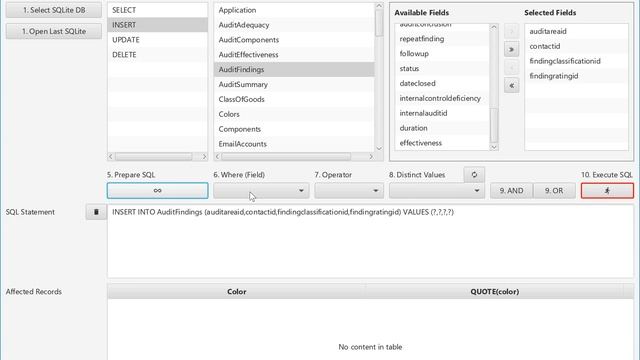Select the AuditFindings table
The width and height of the screenshot is (640, 360).
coord(294,70)
